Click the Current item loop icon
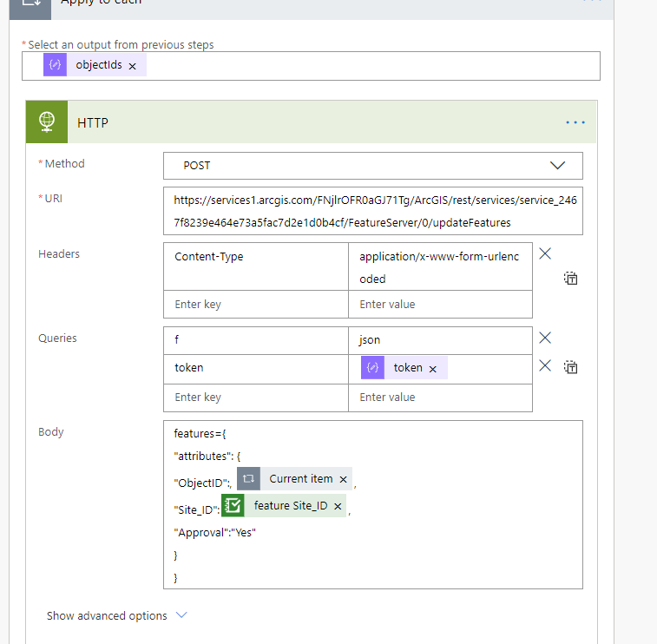The image size is (657, 644). [x=249, y=479]
